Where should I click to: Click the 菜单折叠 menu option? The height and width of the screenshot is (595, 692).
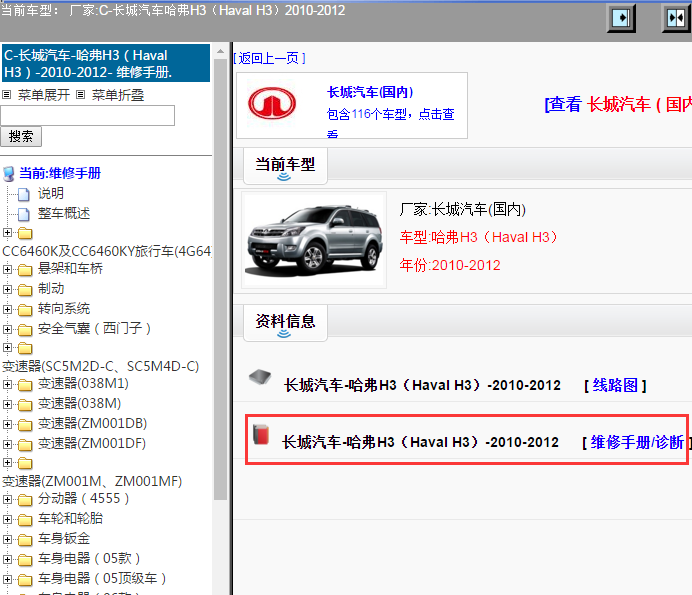(118, 95)
